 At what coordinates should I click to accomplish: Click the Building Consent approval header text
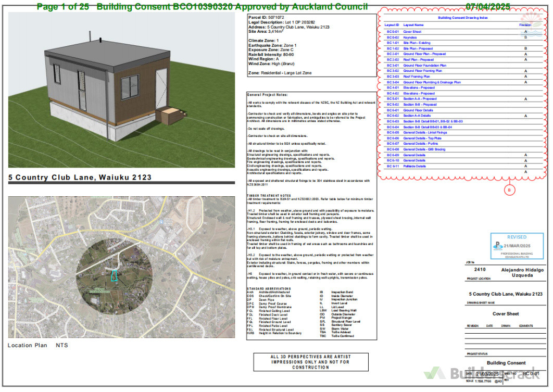pos(202,7)
